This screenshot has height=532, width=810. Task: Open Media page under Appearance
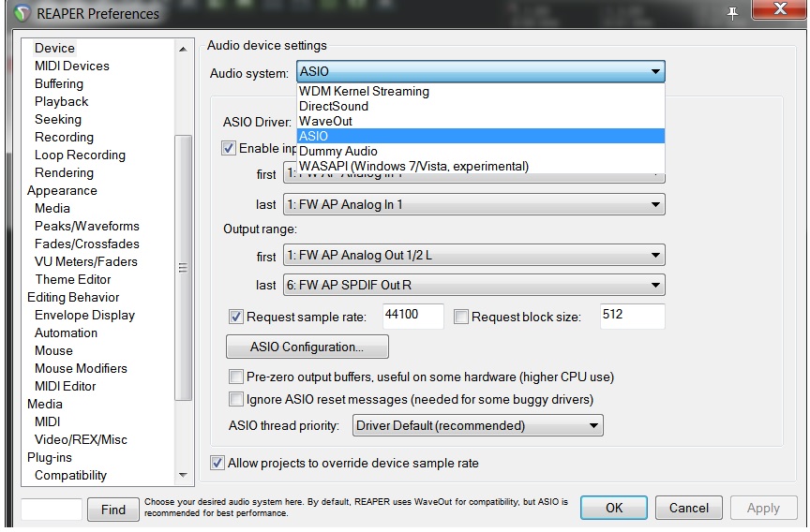coord(52,208)
